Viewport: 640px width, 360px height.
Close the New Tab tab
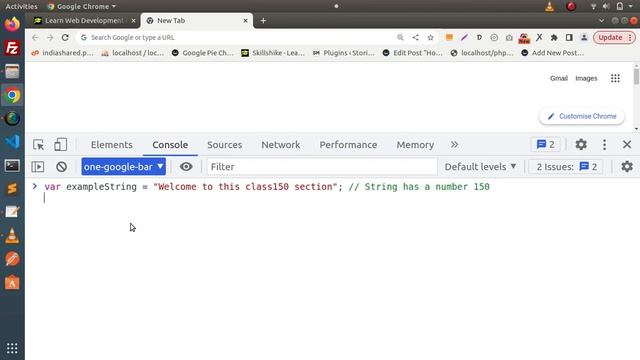click(x=245, y=20)
